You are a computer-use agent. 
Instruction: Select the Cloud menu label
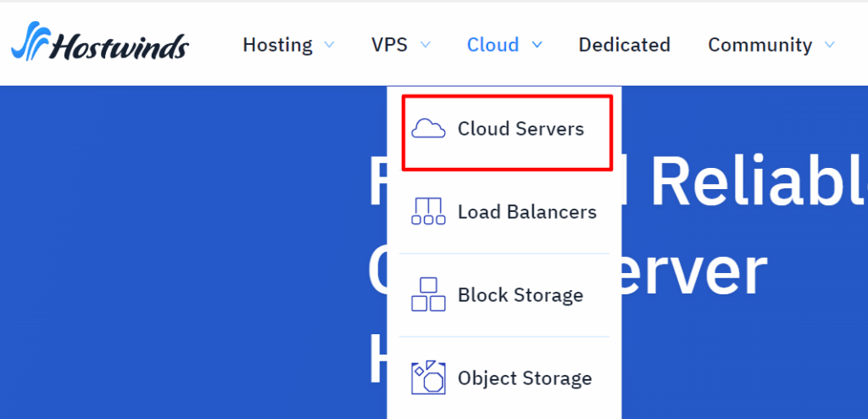point(492,44)
